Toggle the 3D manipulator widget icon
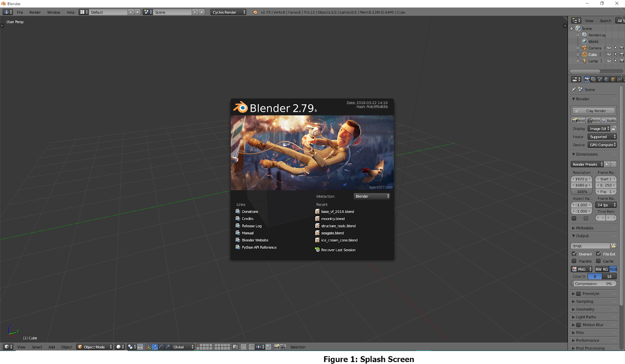625x364 pixels. (148, 347)
